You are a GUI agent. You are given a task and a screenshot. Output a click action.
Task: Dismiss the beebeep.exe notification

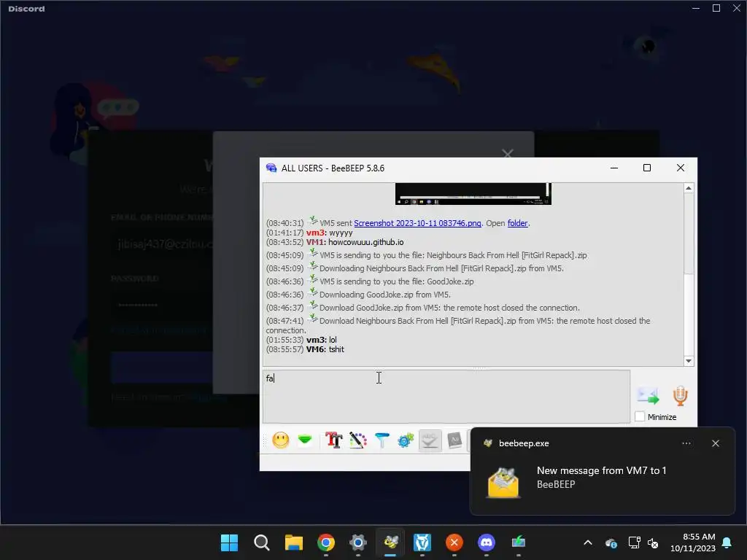point(716,443)
